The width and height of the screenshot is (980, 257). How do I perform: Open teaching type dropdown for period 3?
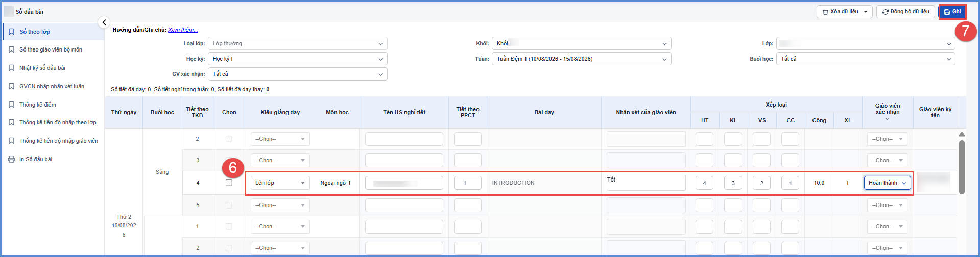(x=280, y=160)
